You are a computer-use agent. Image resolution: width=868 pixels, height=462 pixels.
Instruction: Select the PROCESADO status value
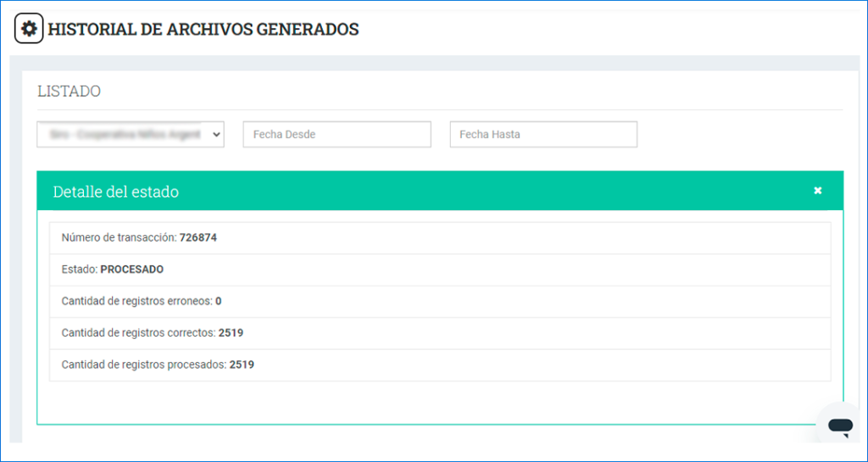click(x=132, y=270)
